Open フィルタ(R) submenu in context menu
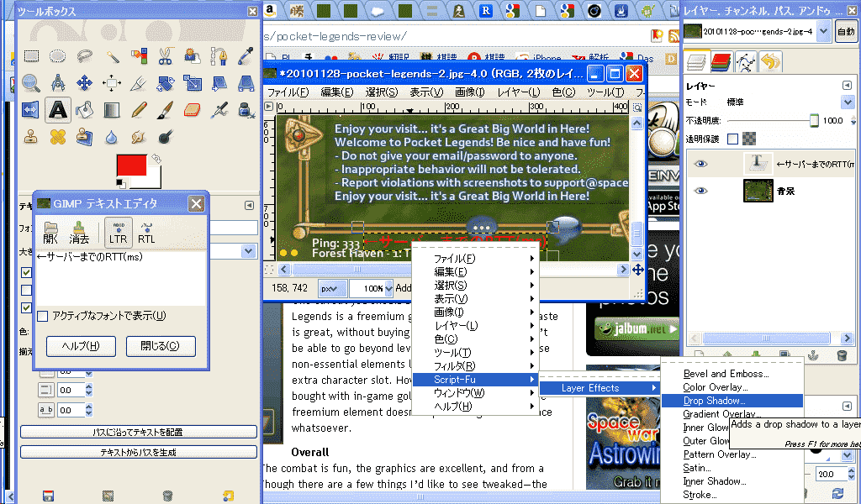861x504 pixels. (476, 365)
